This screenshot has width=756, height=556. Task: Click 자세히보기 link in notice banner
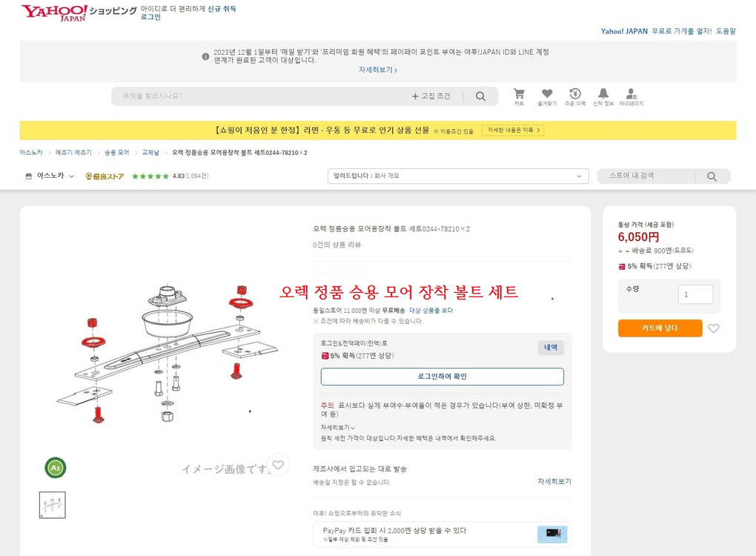(x=377, y=70)
